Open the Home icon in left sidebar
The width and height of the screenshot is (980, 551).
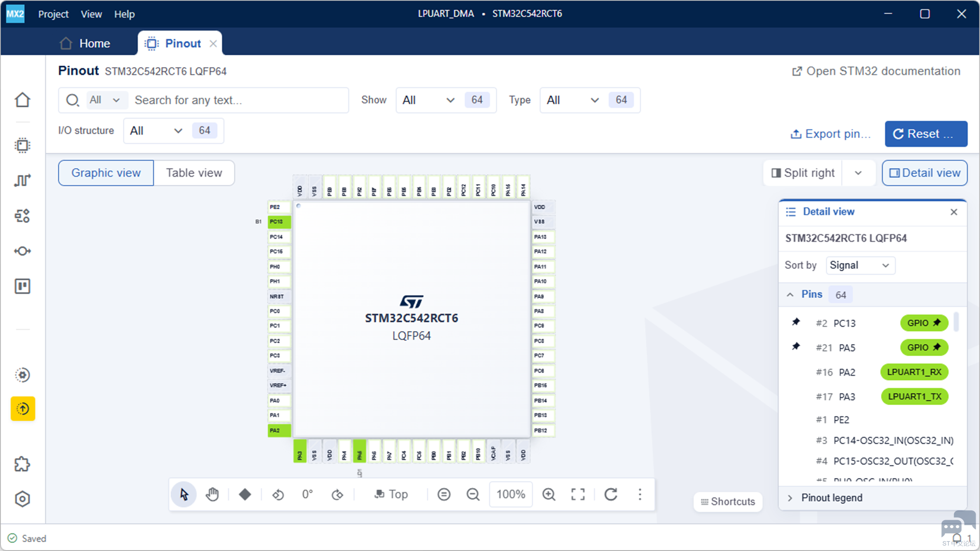(x=23, y=100)
